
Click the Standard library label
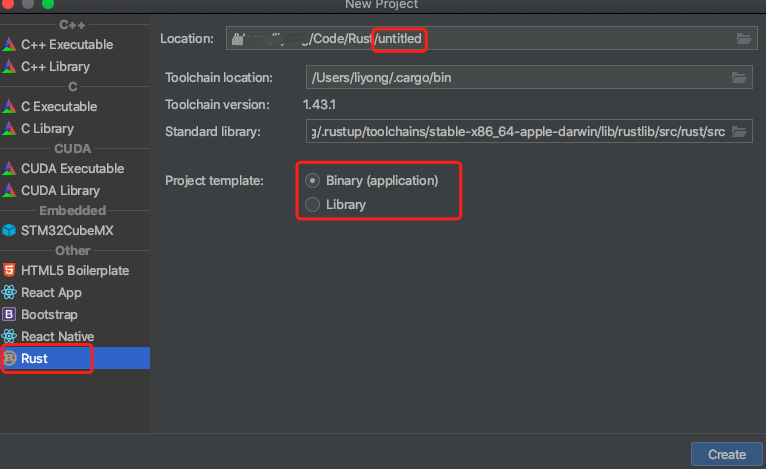213,131
